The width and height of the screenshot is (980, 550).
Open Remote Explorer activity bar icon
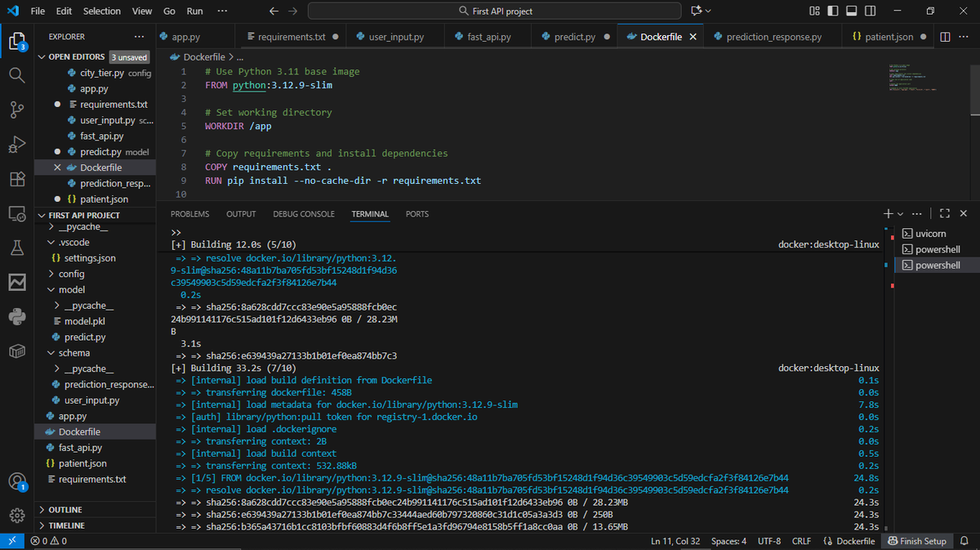(16, 213)
